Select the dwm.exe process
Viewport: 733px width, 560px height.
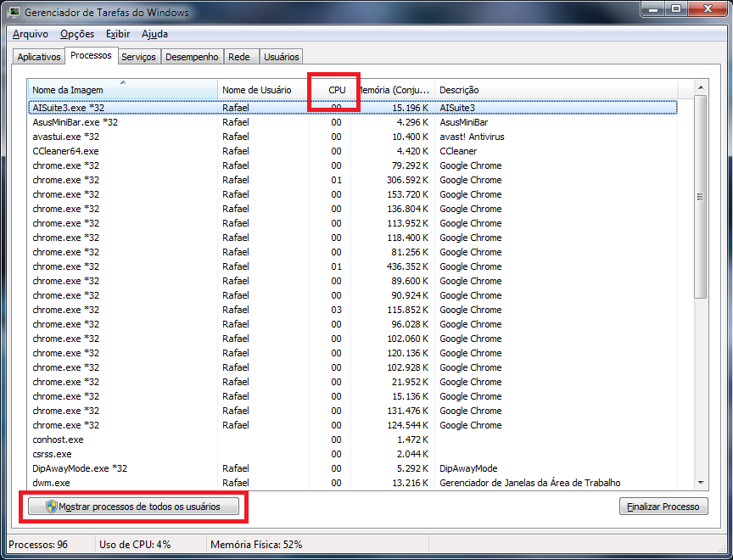coord(353,483)
